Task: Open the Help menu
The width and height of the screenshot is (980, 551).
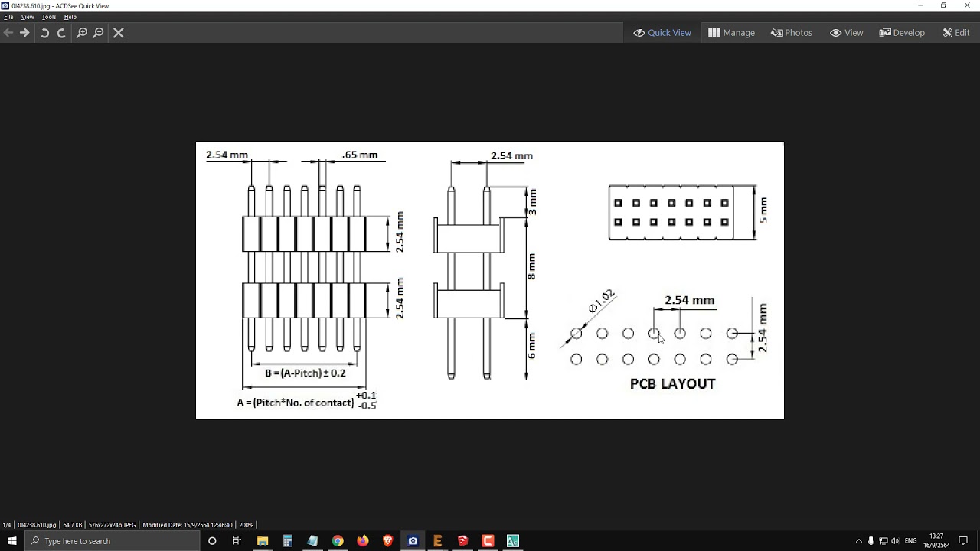Action: [70, 17]
